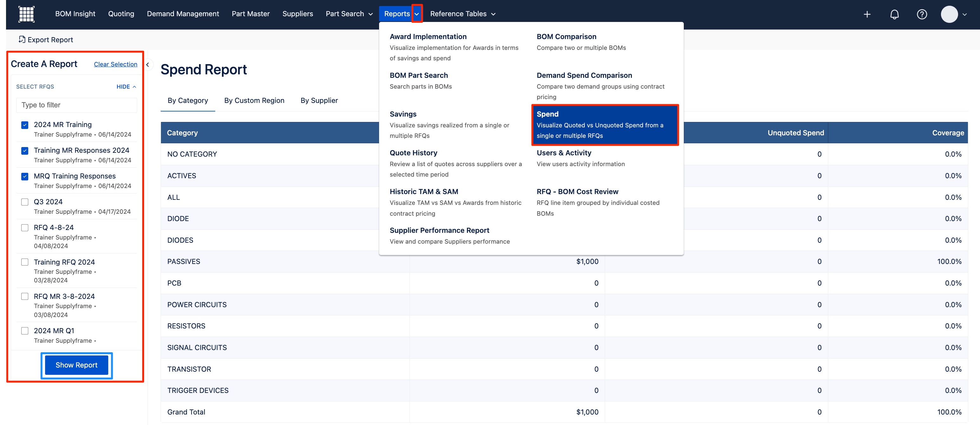Screen dimensions: 980x425
Task: Click the Coverage column header
Action: pos(948,133)
